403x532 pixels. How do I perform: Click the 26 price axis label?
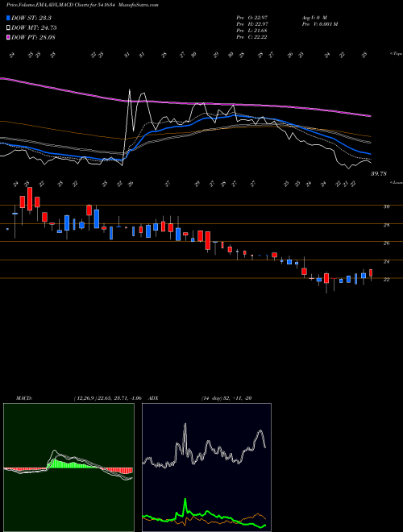click(386, 243)
